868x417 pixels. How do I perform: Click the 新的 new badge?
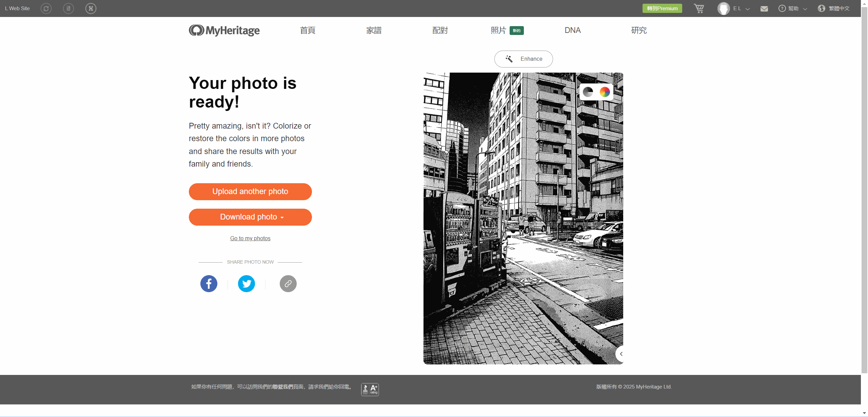click(517, 31)
